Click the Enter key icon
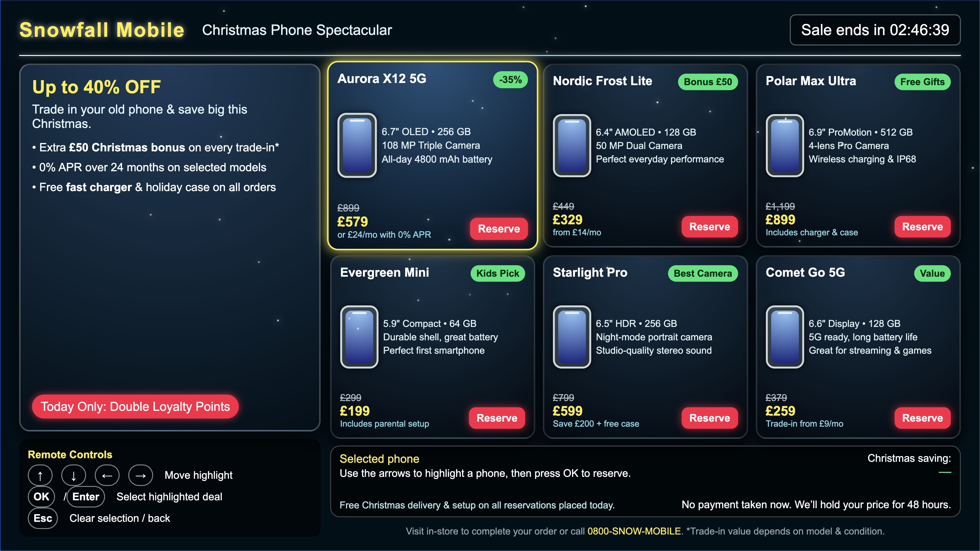 click(86, 497)
